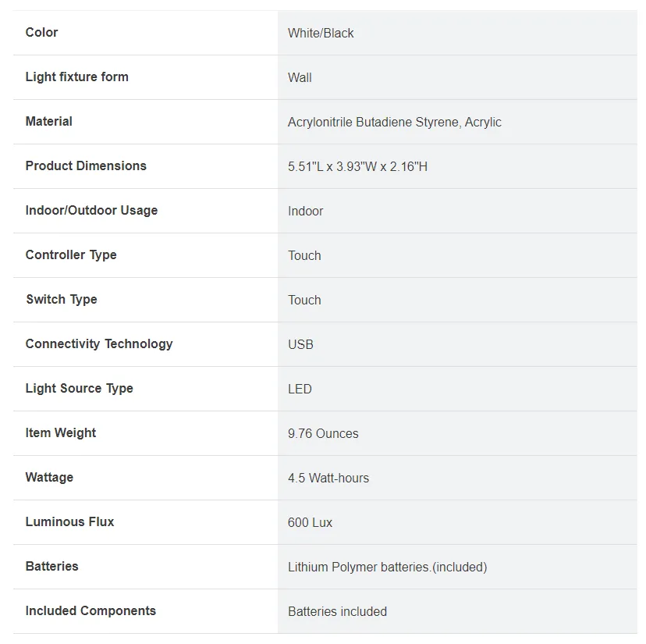Click the LED light source value
The image size is (646, 644).
coord(300,389)
